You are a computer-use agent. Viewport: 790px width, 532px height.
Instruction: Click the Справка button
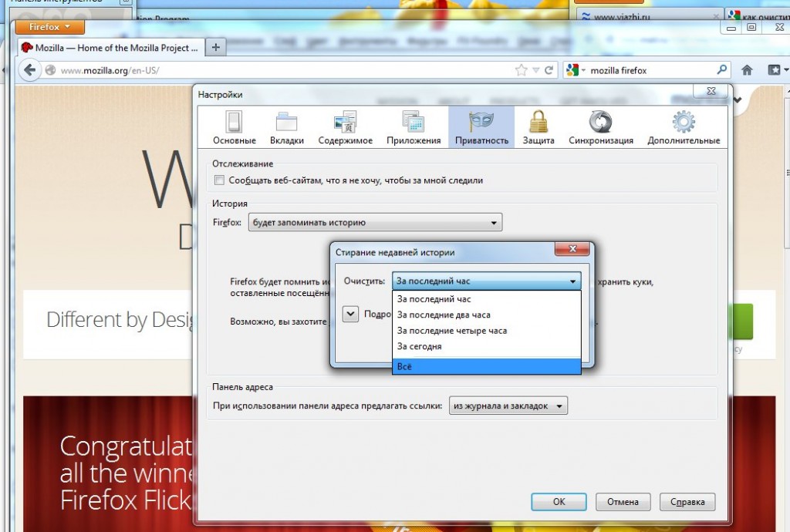coord(687,502)
